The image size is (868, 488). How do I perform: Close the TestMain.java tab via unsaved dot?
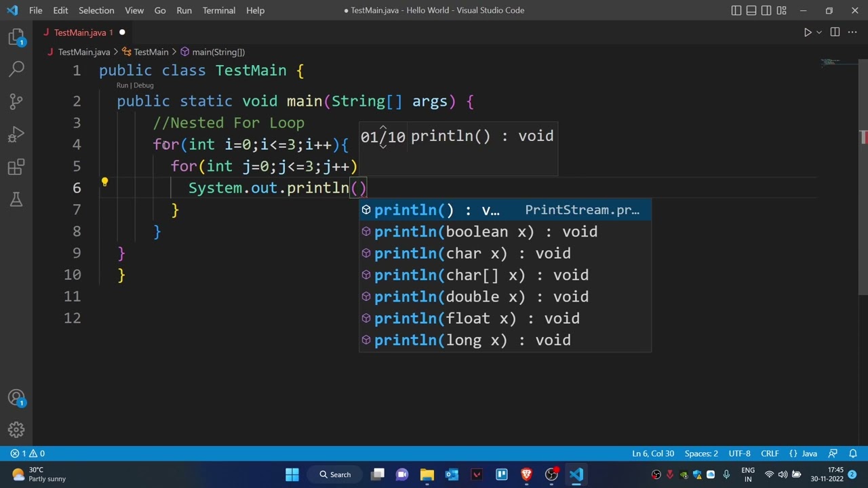122,33
